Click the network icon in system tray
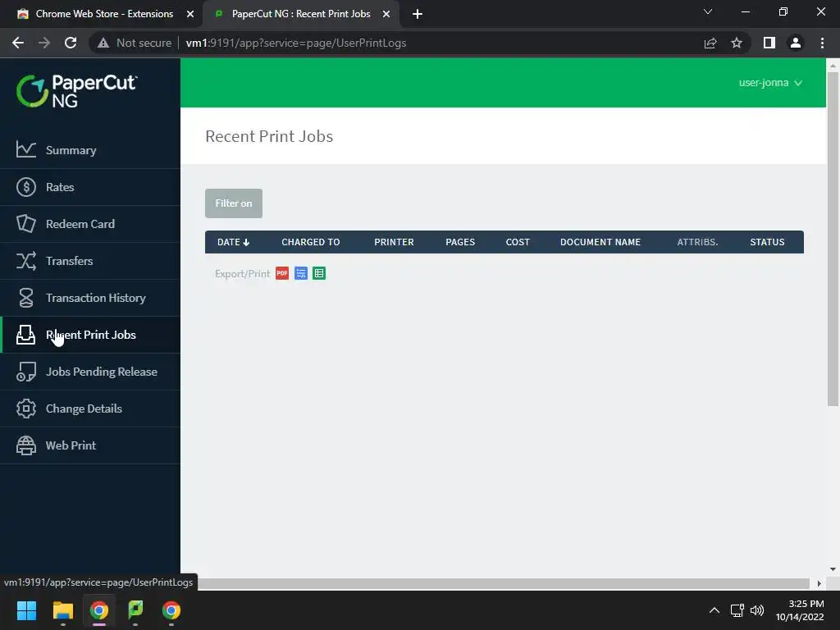The width and height of the screenshot is (840, 630). pos(737,609)
